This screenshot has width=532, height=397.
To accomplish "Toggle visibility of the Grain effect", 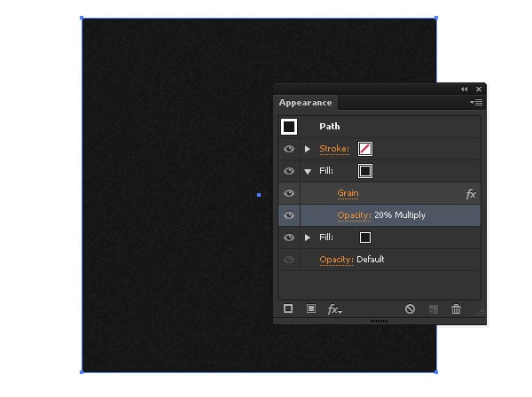I will (x=289, y=193).
